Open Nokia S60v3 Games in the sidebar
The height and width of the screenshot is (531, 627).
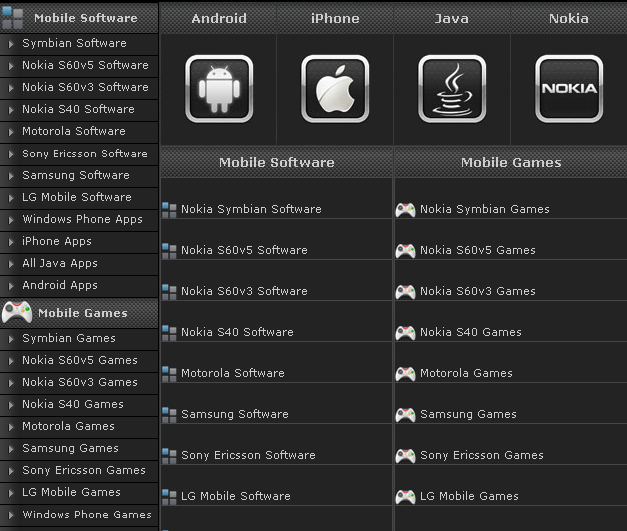tap(80, 382)
